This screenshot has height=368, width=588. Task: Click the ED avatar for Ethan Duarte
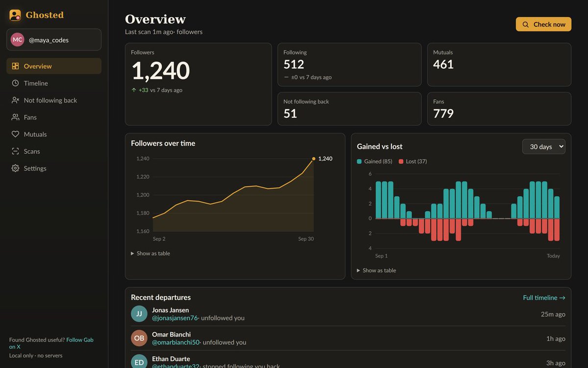pos(139,362)
